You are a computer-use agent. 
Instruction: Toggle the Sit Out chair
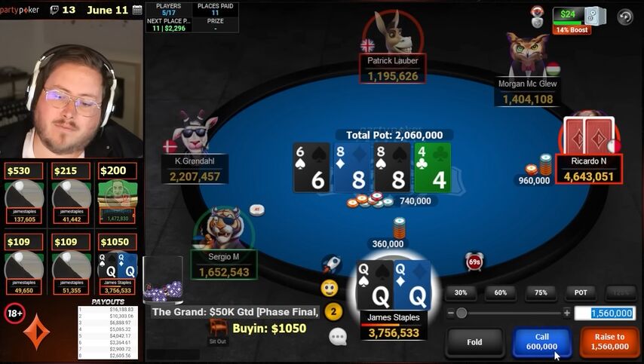[218, 331]
